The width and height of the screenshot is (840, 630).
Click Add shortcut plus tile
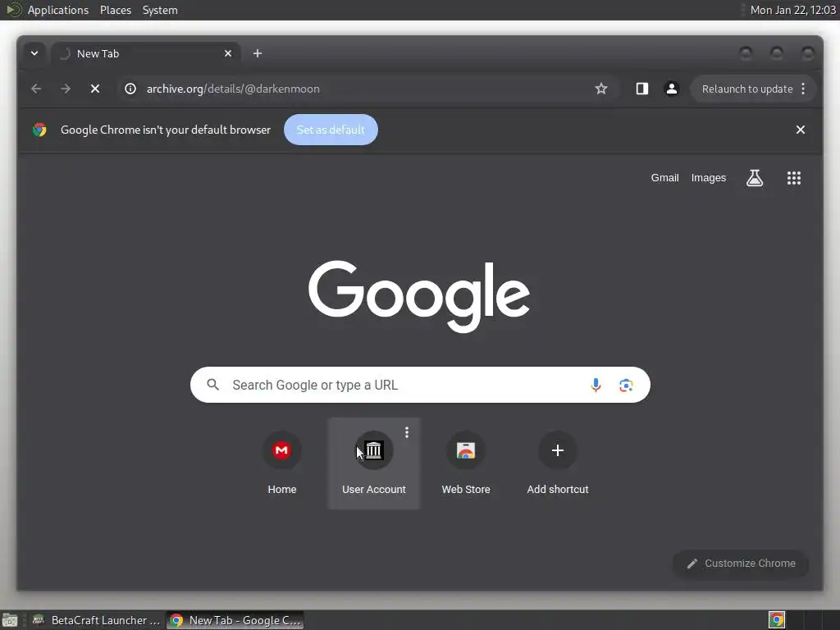(x=558, y=463)
